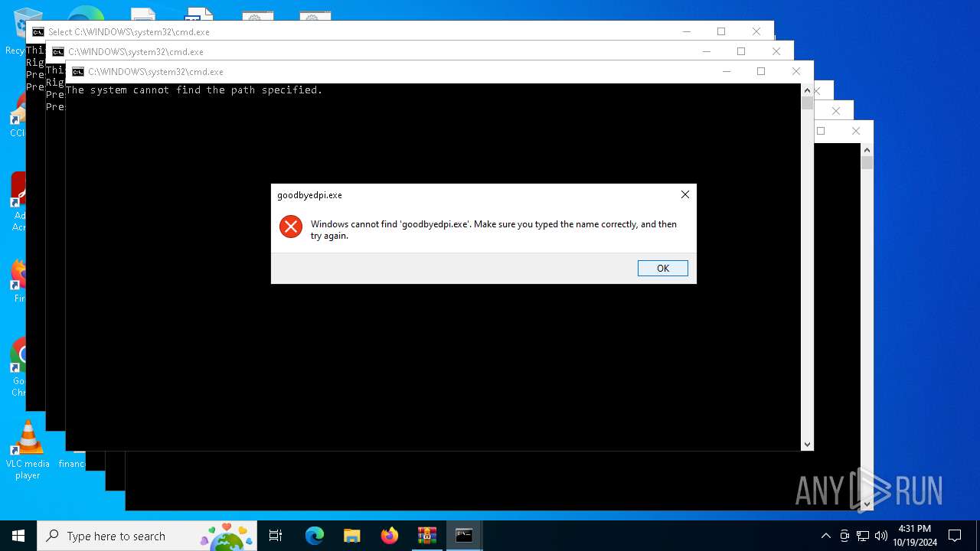Minimize the Select cmd.exe window

tap(686, 31)
